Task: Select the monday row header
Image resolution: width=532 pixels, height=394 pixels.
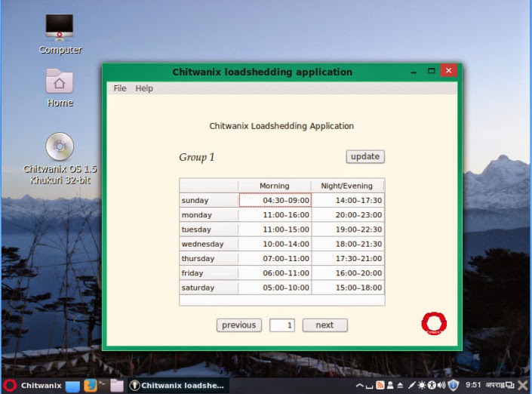Action: click(x=209, y=215)
